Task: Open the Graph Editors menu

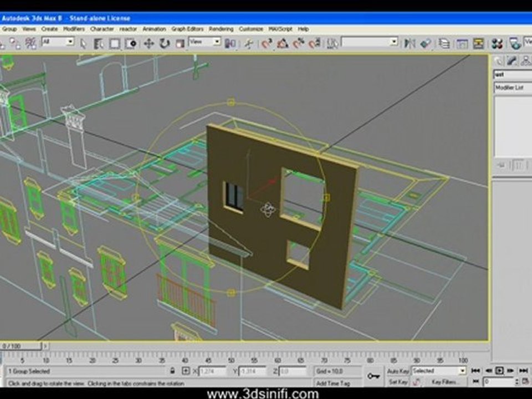Action: pos(187,29)
